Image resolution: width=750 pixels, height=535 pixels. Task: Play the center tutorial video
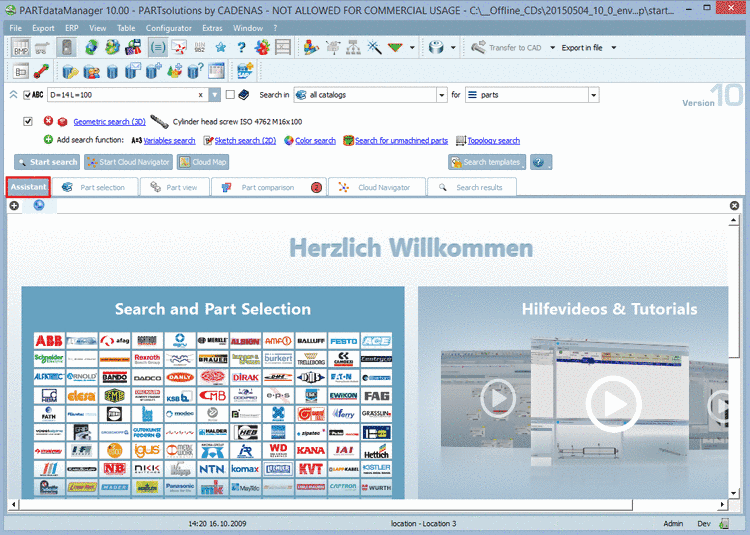pos(614,404)
